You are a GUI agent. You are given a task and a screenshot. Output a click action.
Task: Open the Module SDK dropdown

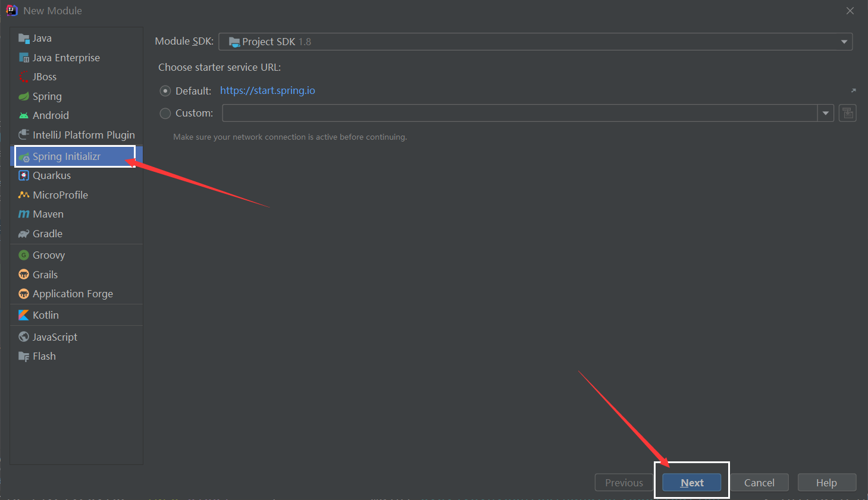click(x=535, y=42)
